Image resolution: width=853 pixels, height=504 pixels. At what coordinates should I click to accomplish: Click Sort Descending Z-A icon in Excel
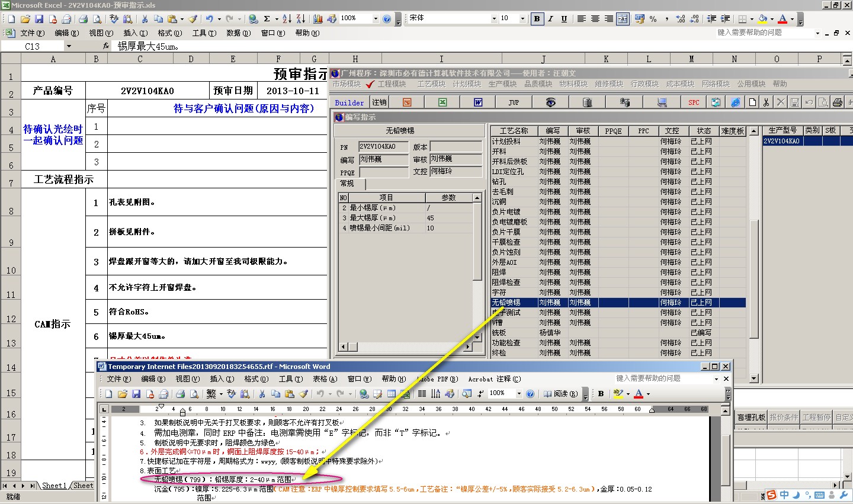point(300,19)
